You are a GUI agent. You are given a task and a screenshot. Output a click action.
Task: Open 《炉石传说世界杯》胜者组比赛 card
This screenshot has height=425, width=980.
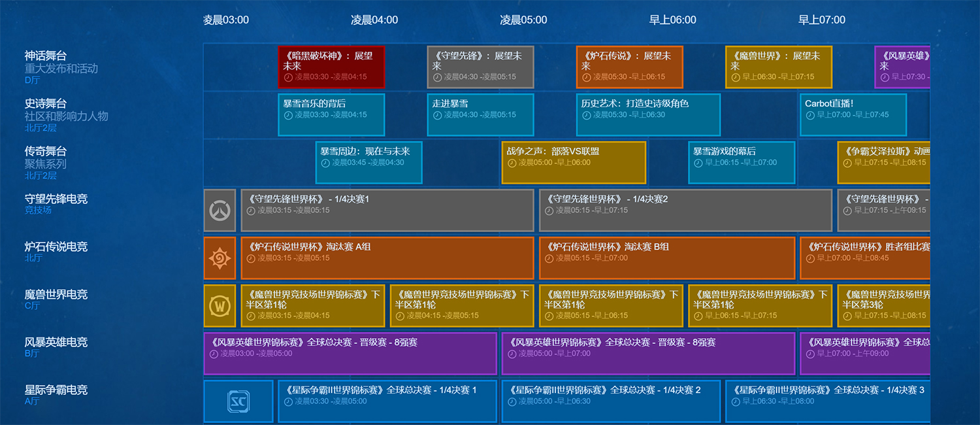point(865,258)
